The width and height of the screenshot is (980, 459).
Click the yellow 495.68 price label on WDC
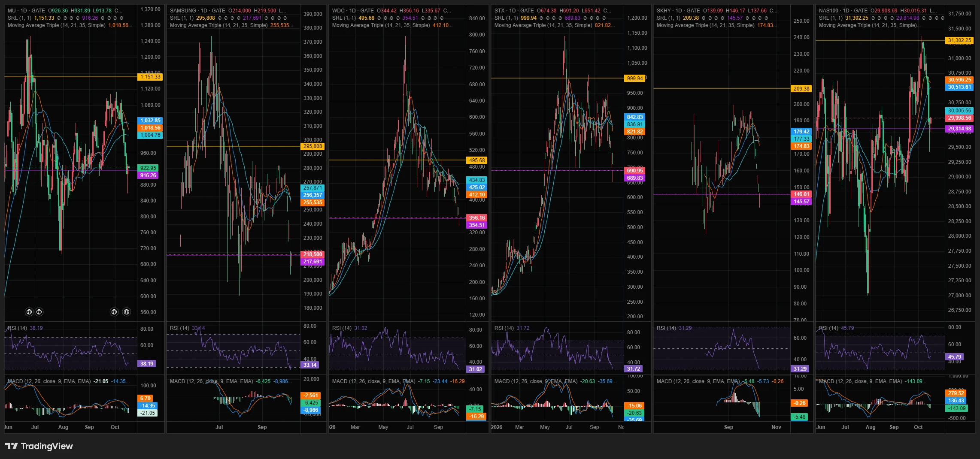pos(476,160)
